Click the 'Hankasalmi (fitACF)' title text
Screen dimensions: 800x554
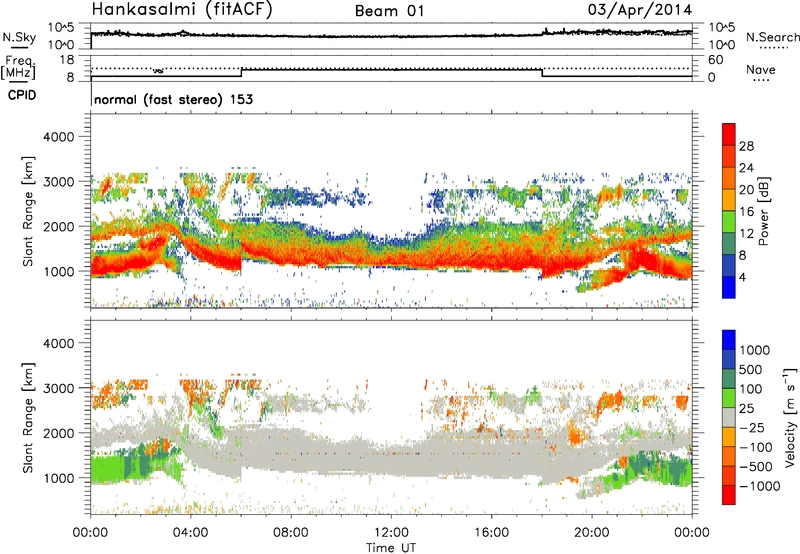182,10
